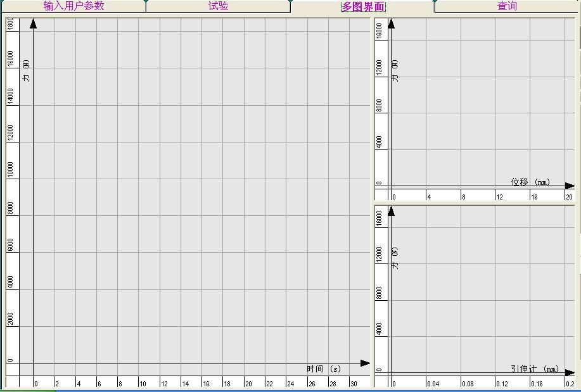The width and height of the screenshot is (581, 392).
Task: Click the upward arrowhead on the extensometer chart
Action: click(x=391, y=211)
